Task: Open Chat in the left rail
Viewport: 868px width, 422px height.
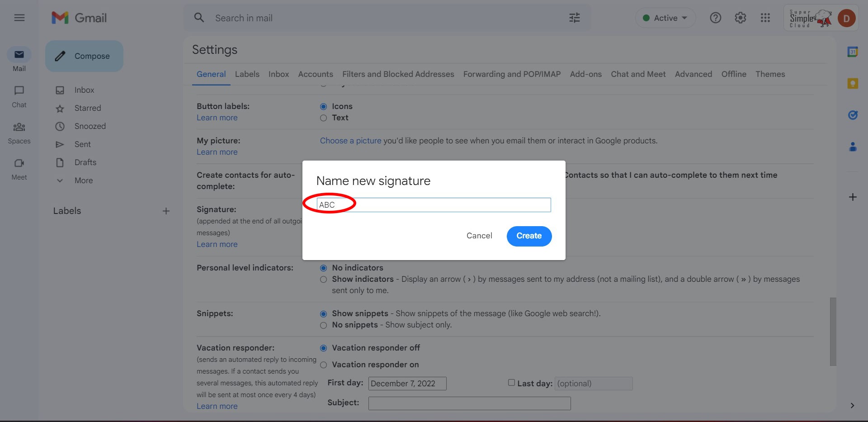Action: point(19,97)
